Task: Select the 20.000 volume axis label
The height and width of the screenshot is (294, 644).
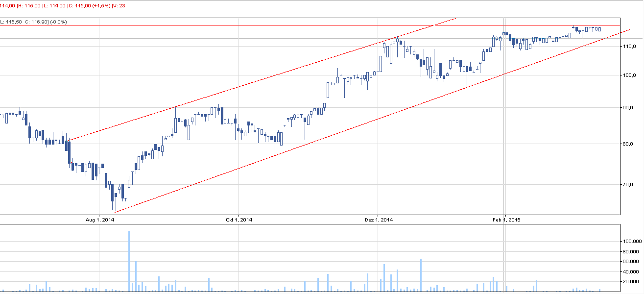Action: (x=630, y=282)
